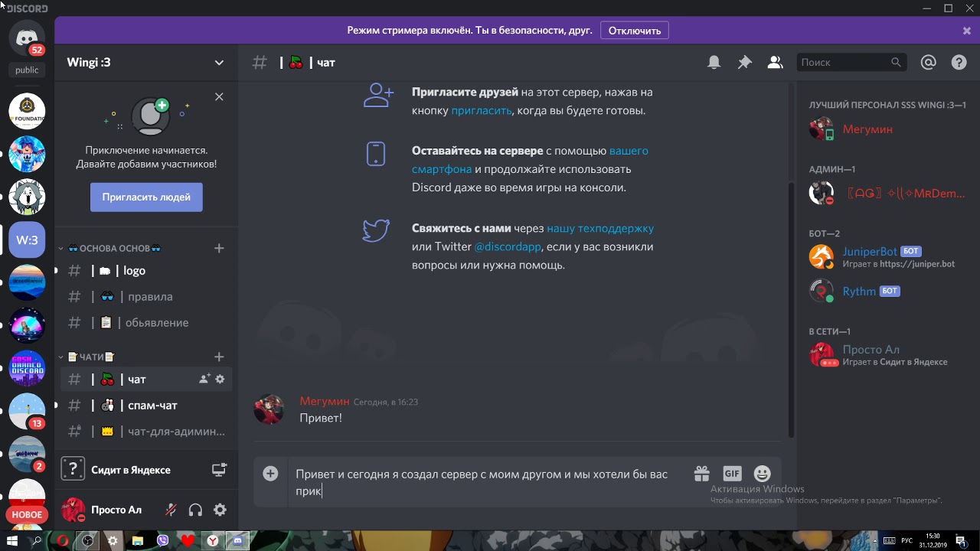Image resolution: width=980 pixels, height=551 pixels.
Task: Open Wingi :3 server dropdown menu
Action: [x=219, y=63]
